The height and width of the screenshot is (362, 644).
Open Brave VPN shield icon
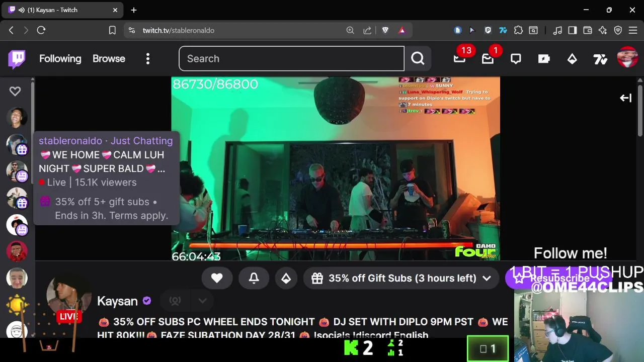pyautogui.click(x=618, y=30)
